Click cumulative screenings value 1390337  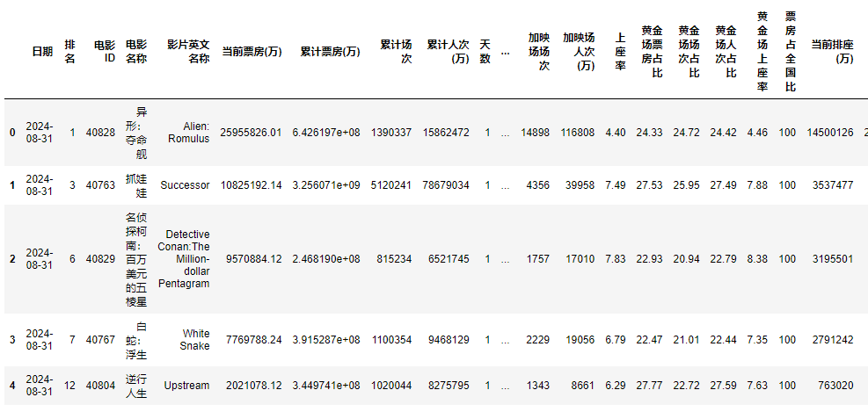(391, 133)
